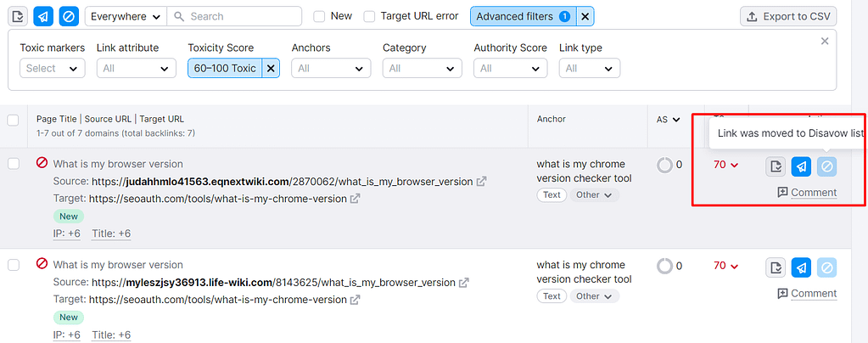Click Remove paper-plane icon on life-wiki.com row
This screenshot has width=868, height=343.
tap(801, 267)
